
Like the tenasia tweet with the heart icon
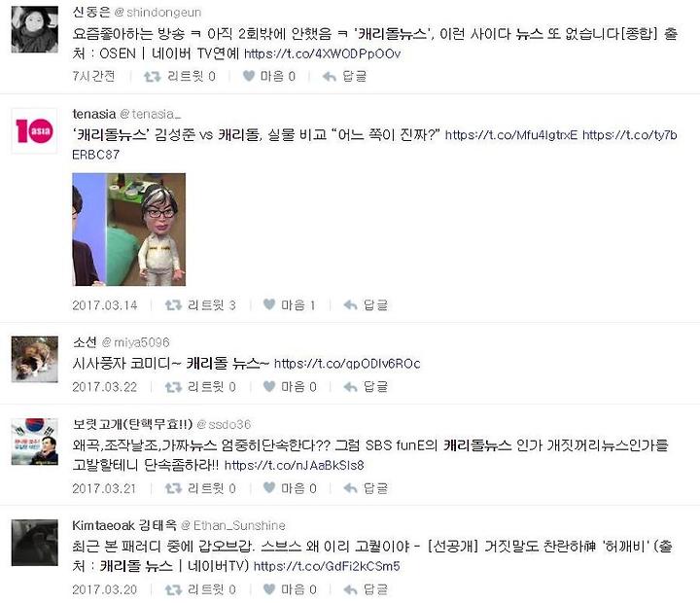[x=269, y=304]
